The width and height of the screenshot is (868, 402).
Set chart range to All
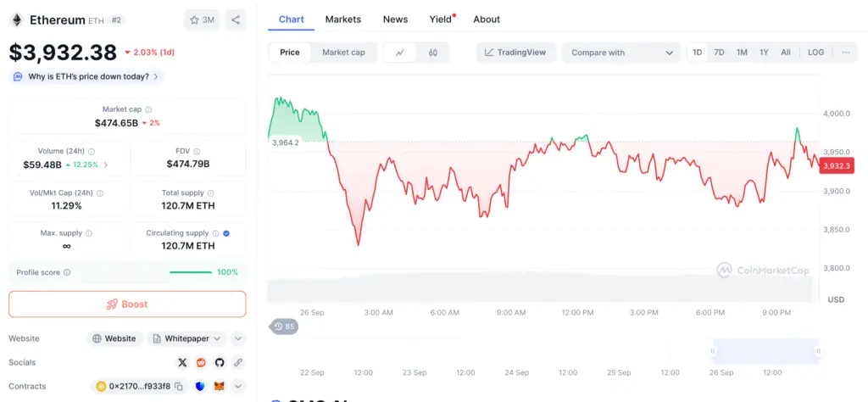click(x=786, y=53)
